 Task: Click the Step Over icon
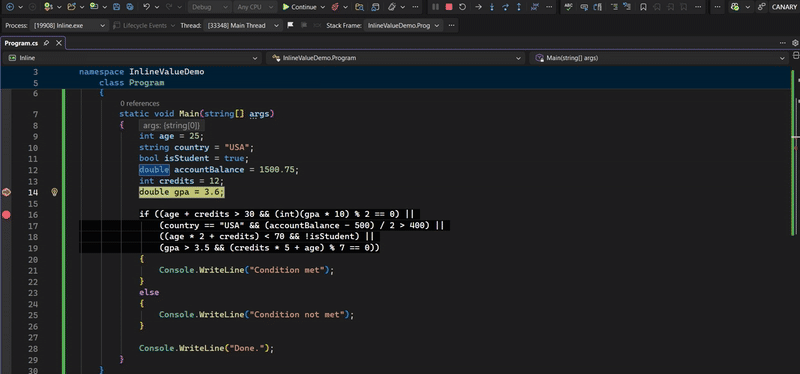point(506,7)
